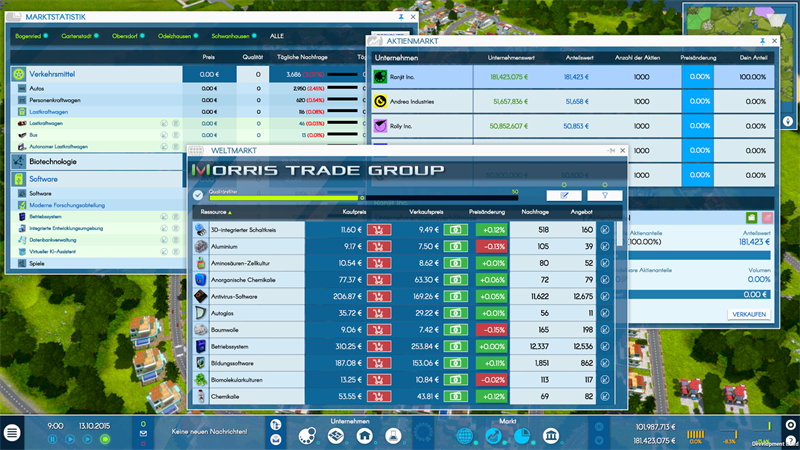The image size is (800, 450).
Task: Click the edit pencil button in Weltmarkt
Action: [x=563, y=196]
